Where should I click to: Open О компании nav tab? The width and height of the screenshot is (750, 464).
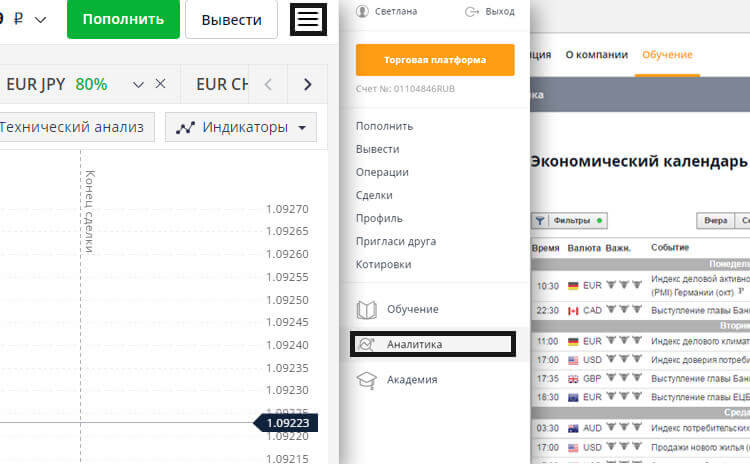click(x=596, y=55)
